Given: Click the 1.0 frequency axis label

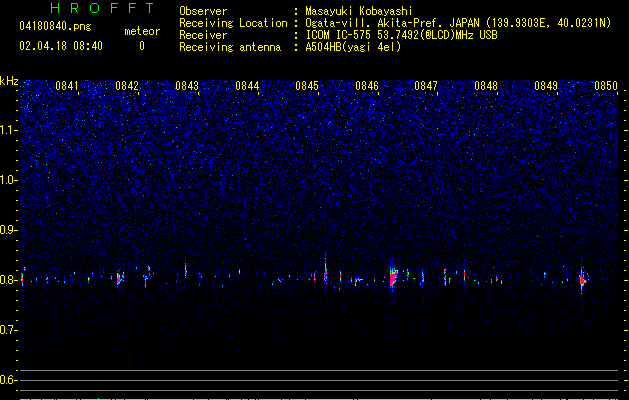Looking at the screenshot, I should click(9, 180).
